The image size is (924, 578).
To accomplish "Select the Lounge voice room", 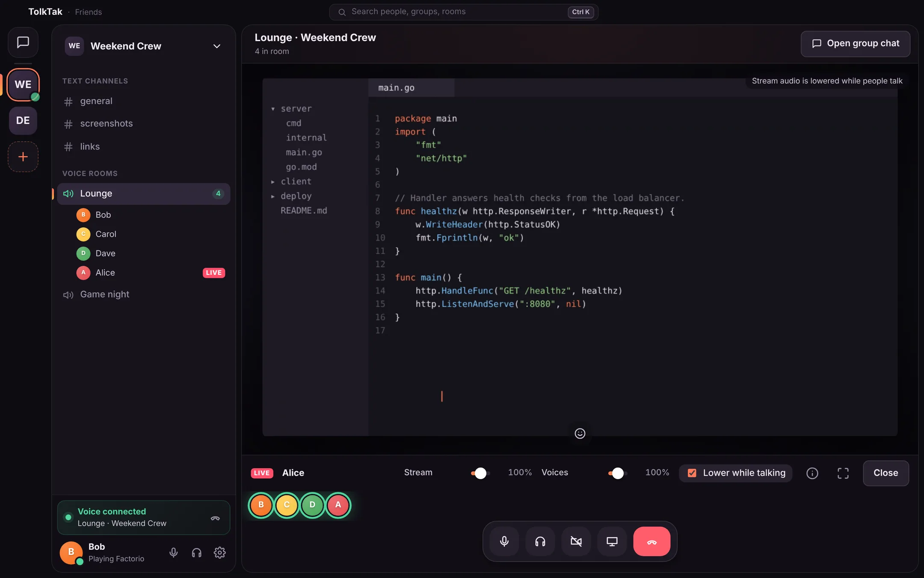I will tap(144, 194).
